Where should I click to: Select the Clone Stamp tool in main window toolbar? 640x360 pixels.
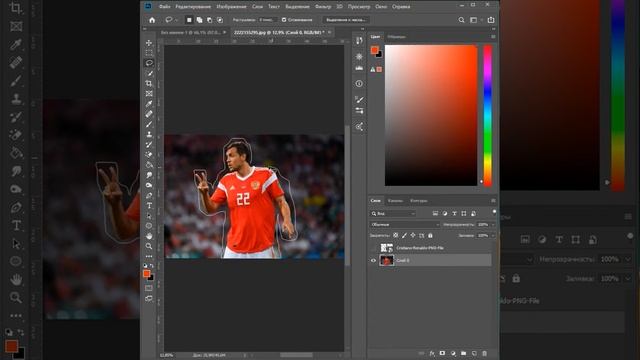click(149, 134)
